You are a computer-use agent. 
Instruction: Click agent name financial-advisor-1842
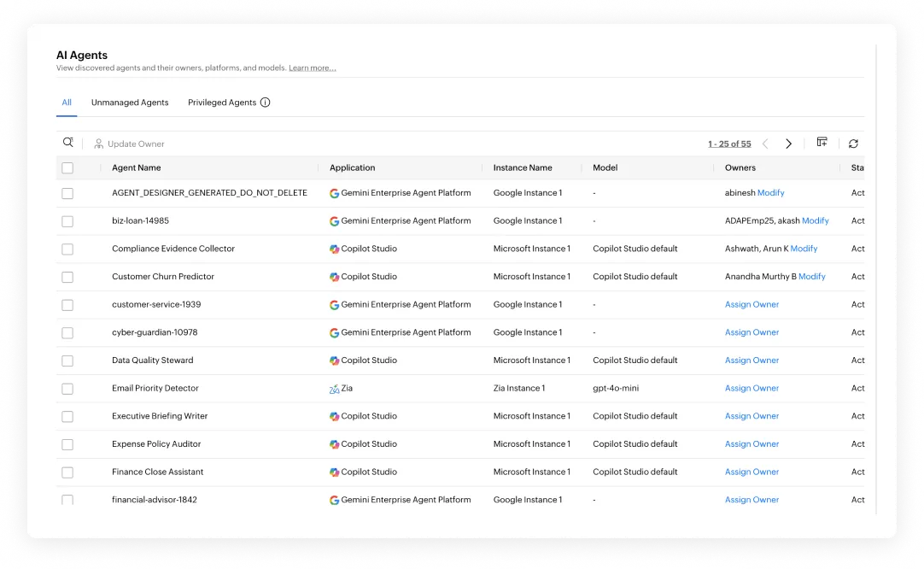pos(155,500)
